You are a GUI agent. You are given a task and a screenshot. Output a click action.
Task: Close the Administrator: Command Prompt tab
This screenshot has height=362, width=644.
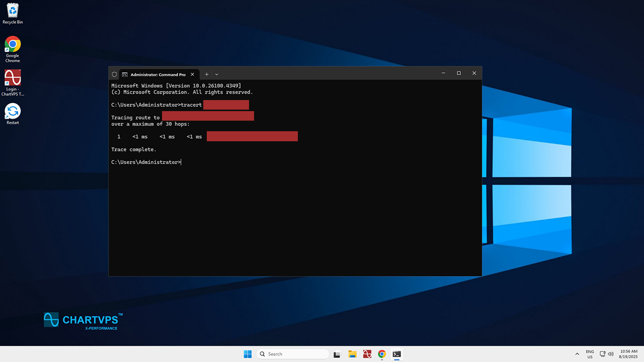point(193,74)
